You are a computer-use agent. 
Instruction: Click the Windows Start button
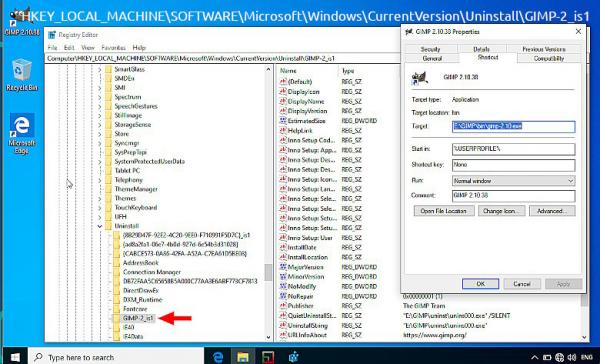[15, 357]
